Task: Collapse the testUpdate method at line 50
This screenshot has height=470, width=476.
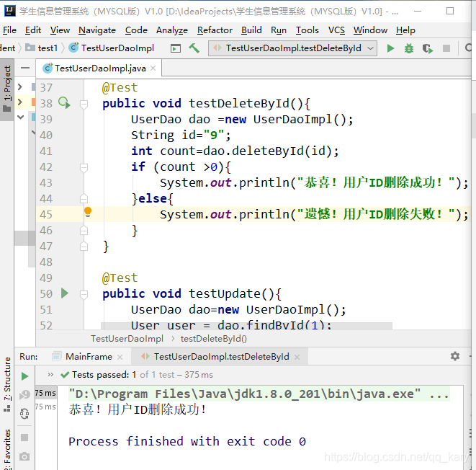Action: click(x=84, y=294)
